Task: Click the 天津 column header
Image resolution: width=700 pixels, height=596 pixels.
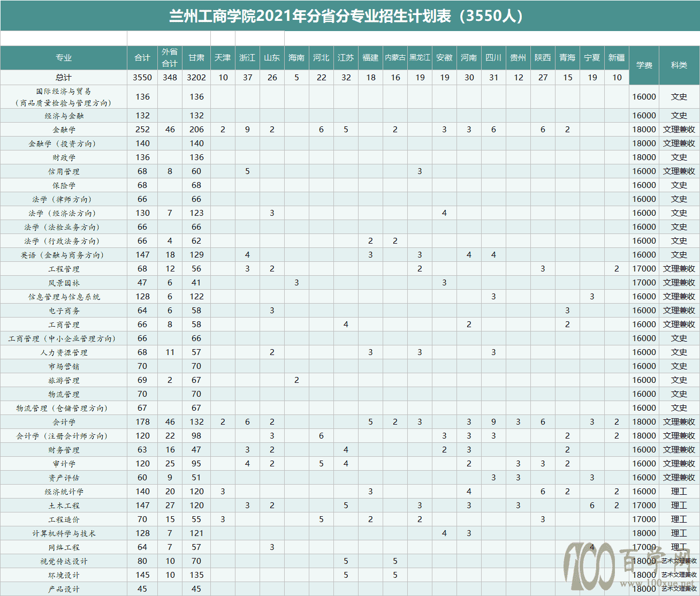Action: click(223, 58)
